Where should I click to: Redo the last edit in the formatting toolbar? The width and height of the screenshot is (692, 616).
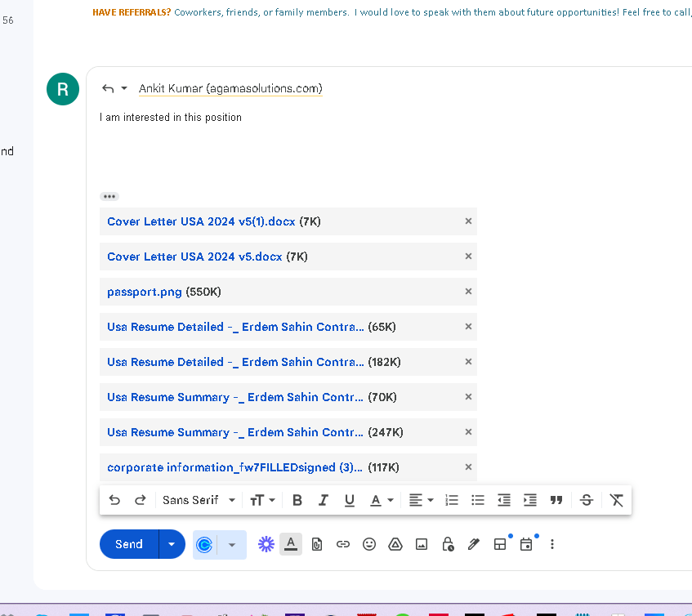click(x=141, y=500)
